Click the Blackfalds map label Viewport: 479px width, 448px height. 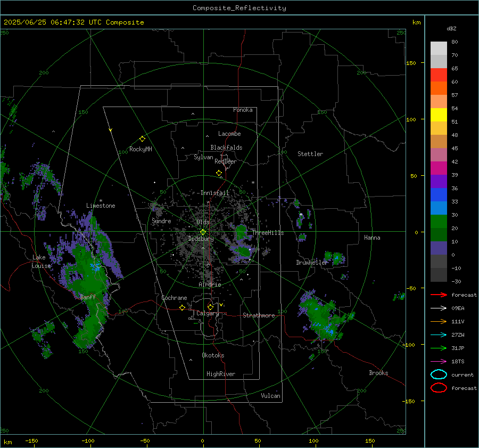tap(226, 148)
